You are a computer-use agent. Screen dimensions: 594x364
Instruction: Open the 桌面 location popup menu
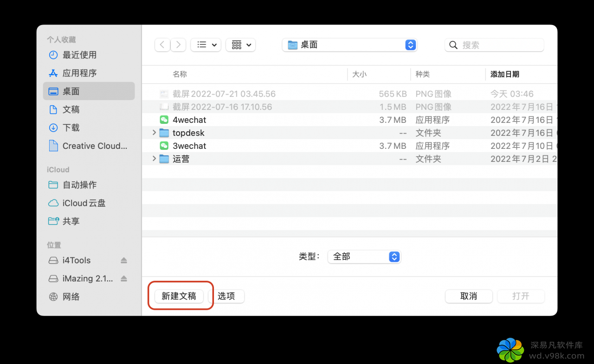coord(350,45)
